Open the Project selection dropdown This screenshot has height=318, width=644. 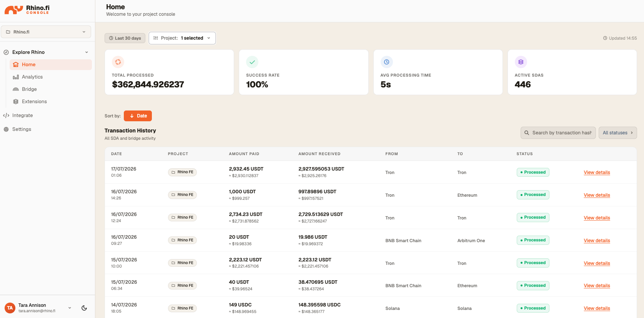point(182,38)
